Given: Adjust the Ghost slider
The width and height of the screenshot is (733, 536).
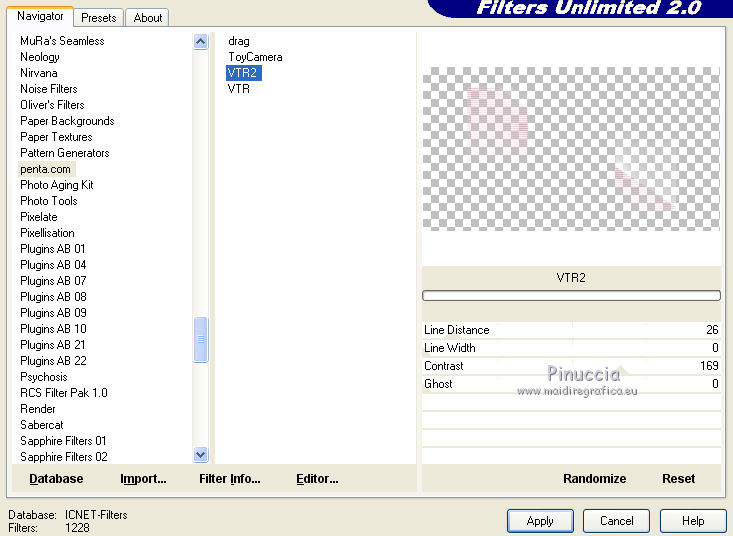Looking at the screenshot, I should (x=571, y=384).
